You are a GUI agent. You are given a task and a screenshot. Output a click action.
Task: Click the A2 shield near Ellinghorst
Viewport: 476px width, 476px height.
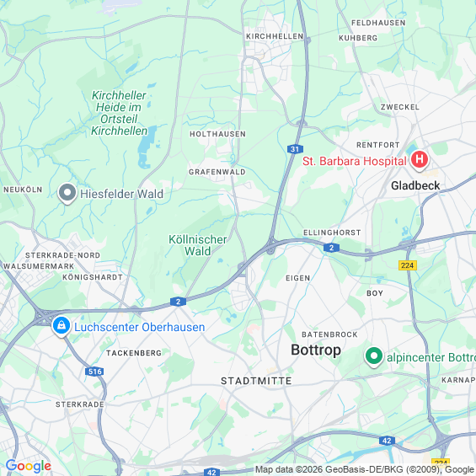[x=331, y=248]
